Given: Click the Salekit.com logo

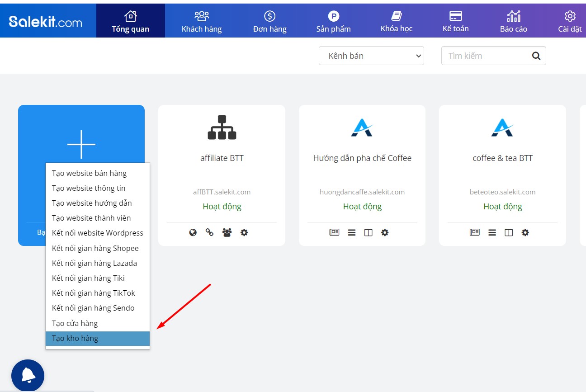Looking at the screenshot, I should [x=46, y=21].
